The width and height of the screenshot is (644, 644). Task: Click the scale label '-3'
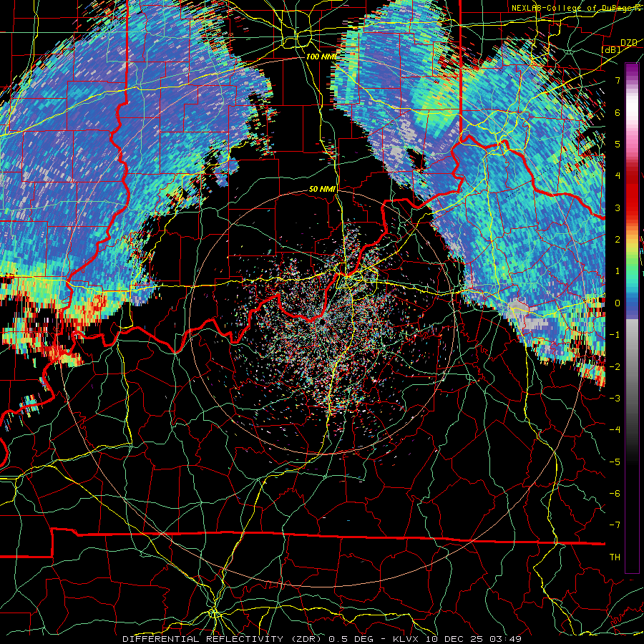click(x=615, y=399)
